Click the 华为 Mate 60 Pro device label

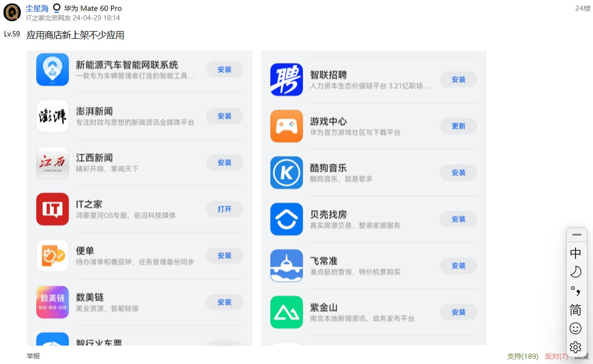pyautogui.click(x=93, y=8)
